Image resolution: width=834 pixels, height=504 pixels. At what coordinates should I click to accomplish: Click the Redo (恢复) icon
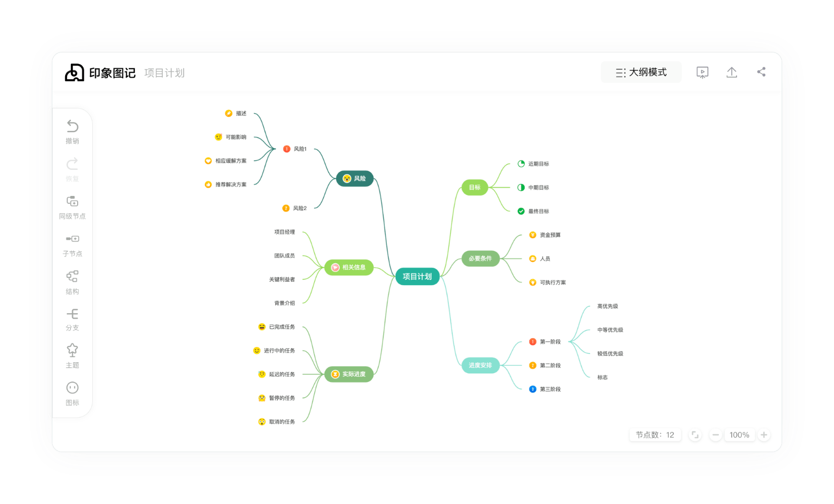[x=72, y=164]
